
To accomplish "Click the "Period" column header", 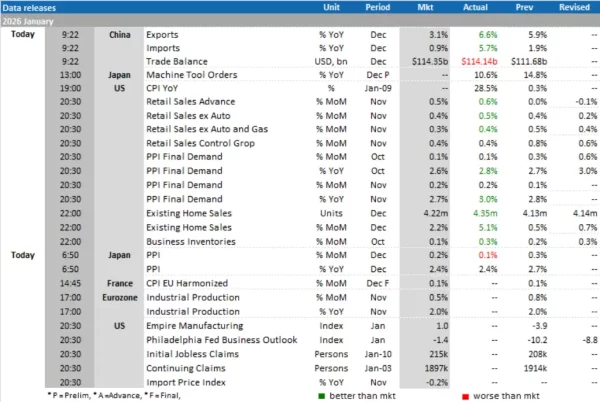I will pyautogui.click(x=378, y=6).
